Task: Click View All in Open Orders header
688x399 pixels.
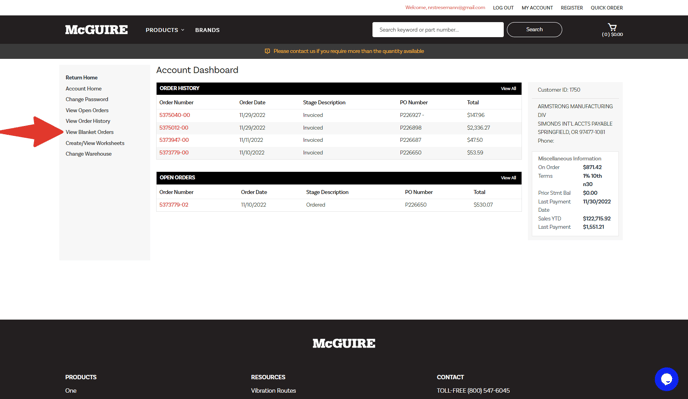Action: coord(508,178)
